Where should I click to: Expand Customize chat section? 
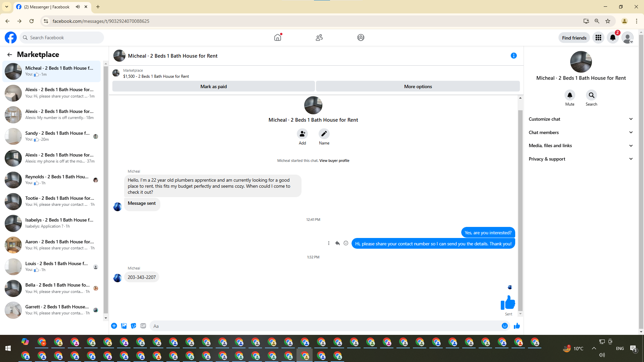tap(581, 119)
